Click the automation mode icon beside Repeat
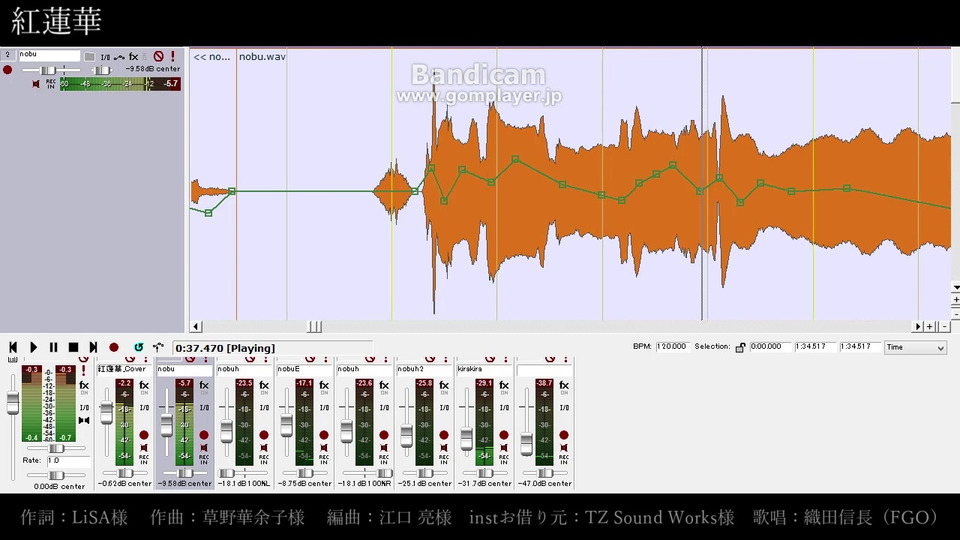This screenshot has height=540, width=960. 158,348
